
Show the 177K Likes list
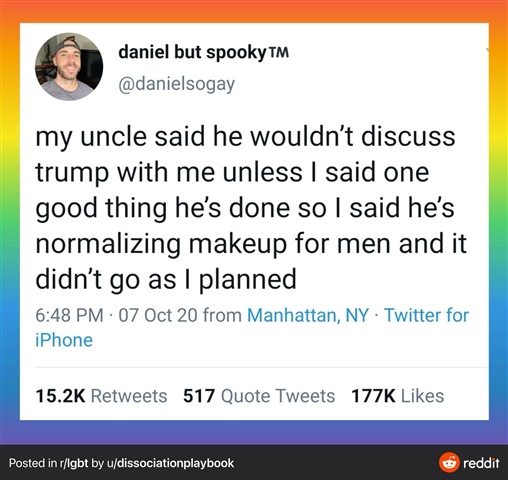tap(398, 396)
